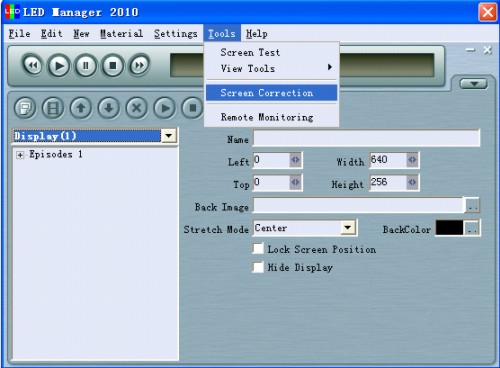Minimize the inner panel with the dash icon

(x=470, y=50)
